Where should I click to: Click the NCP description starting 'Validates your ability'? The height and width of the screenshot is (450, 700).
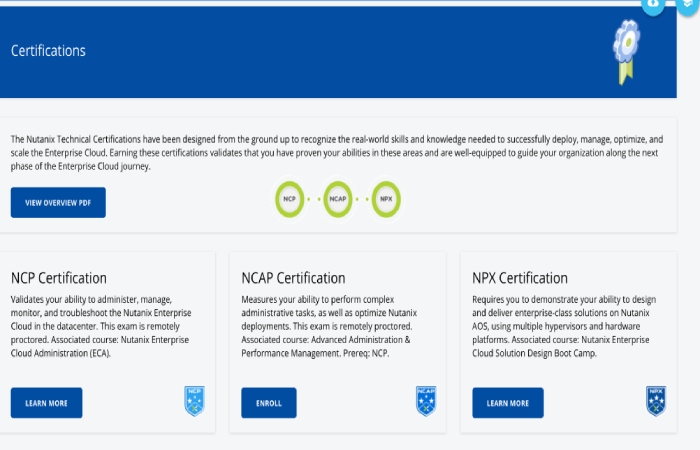(x=101, y=326)
